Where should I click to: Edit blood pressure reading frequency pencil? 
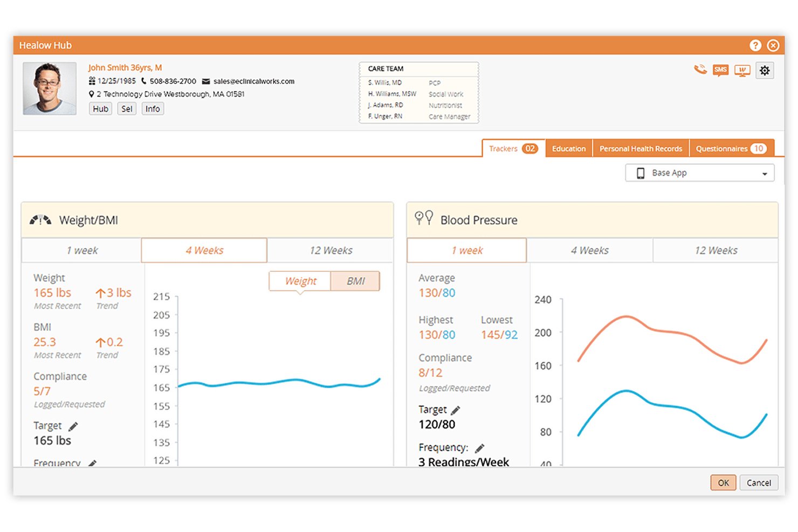pos(480,448)
